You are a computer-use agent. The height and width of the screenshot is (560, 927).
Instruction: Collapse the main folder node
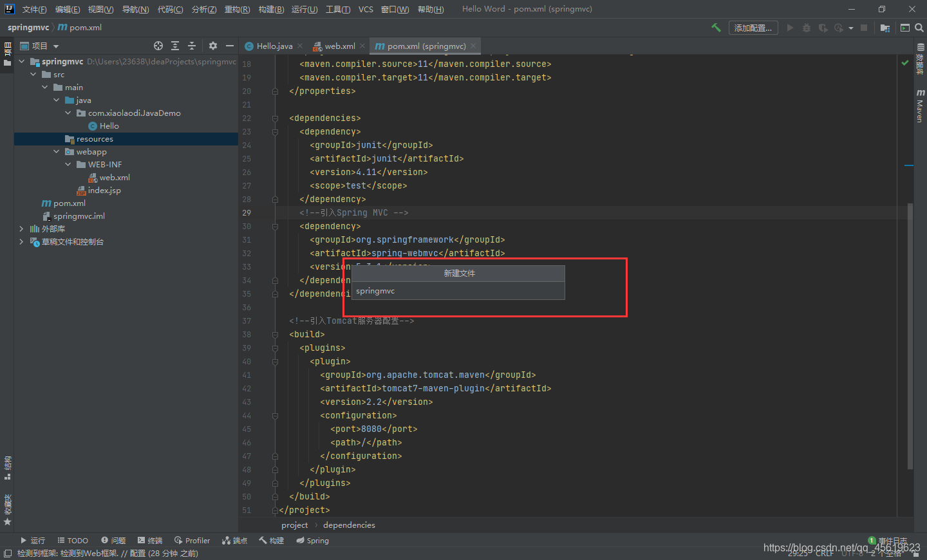pos(44,88)
